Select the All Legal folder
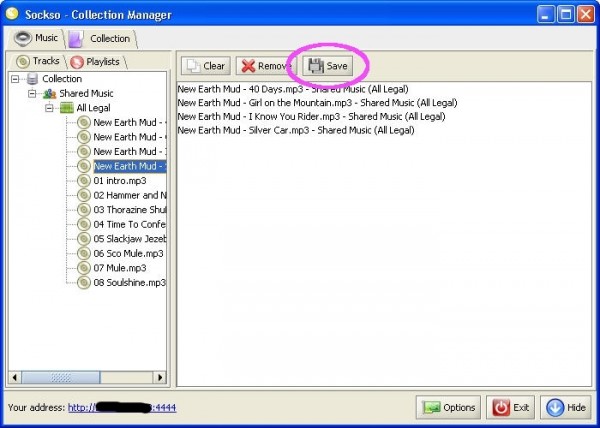This screenshot has width=600, height=428. tap(93, 108)
